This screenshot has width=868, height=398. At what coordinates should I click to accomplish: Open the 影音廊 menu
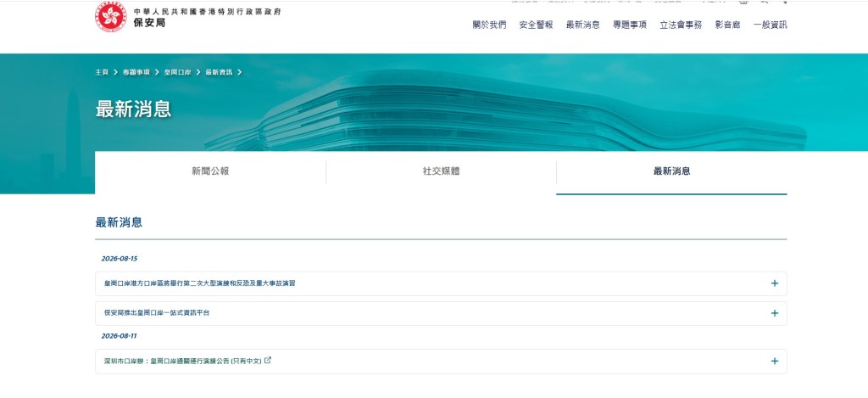coord(727,25)
